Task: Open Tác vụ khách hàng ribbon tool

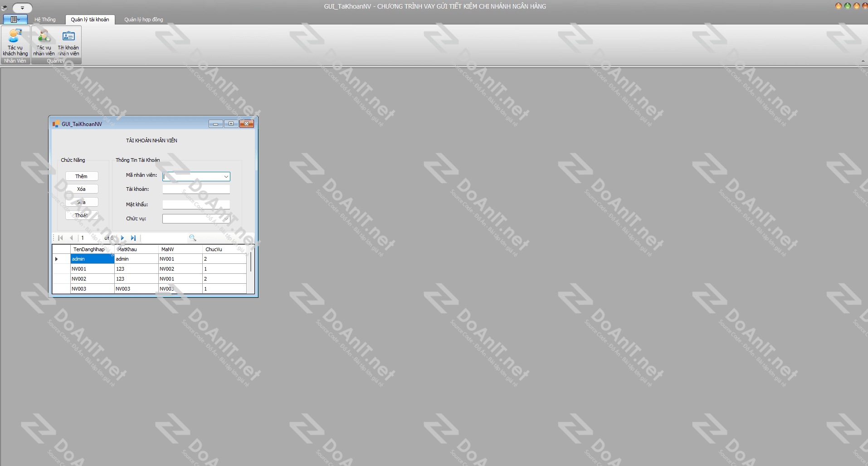Action: coord(15,43)
